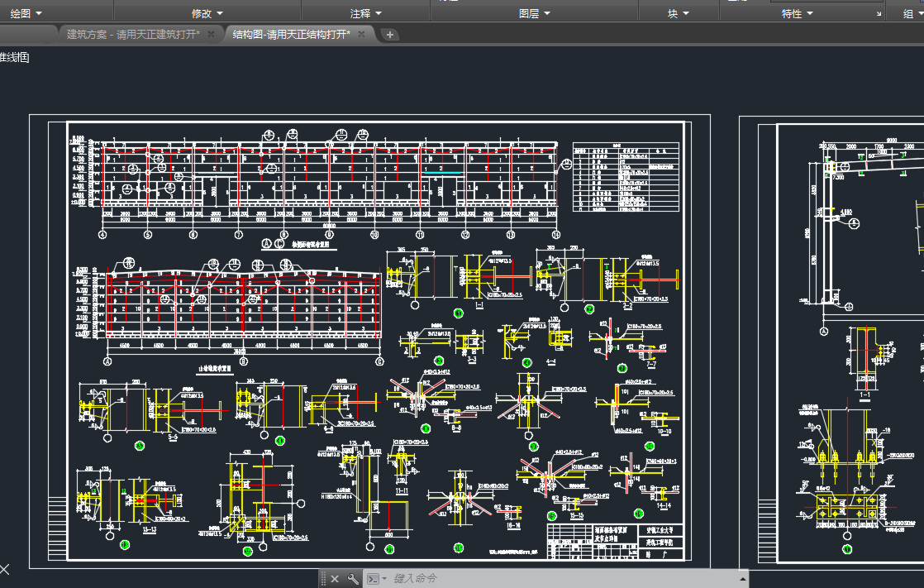Expand the 特性 panel dropdown
The width and height of the screenshot is (924, 588).
click(x=810, y=14)
